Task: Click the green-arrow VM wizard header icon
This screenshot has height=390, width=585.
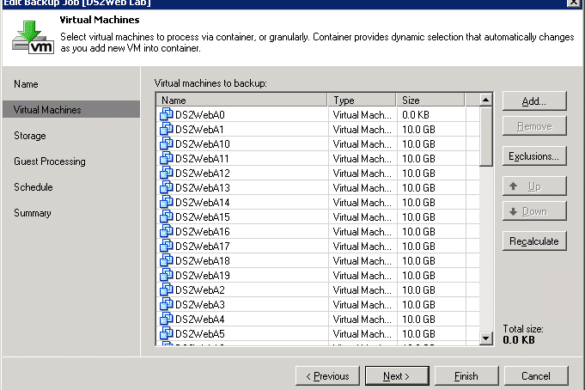Action: (x=33, y=37)
